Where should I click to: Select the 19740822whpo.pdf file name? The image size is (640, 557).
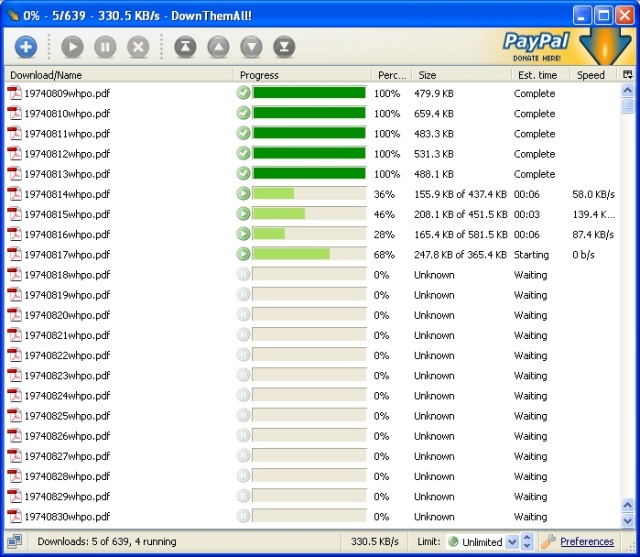pyautogui.click(x=67, y=355)
